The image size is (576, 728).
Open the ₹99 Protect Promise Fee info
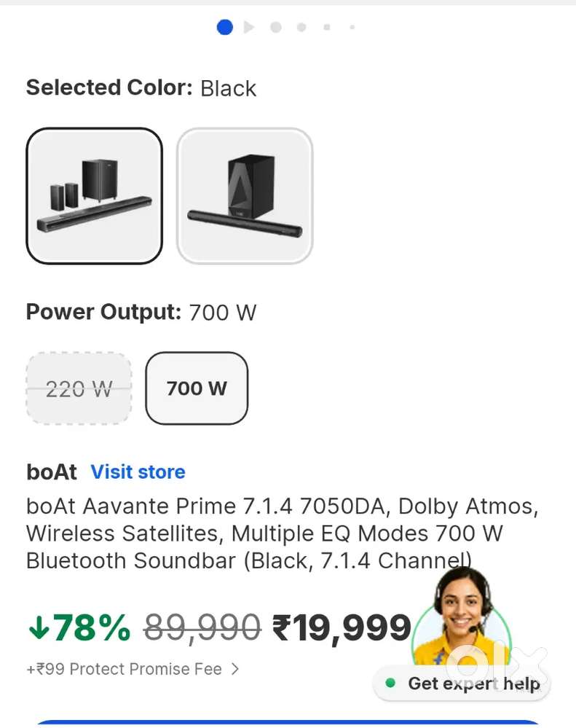pos(124,669)
